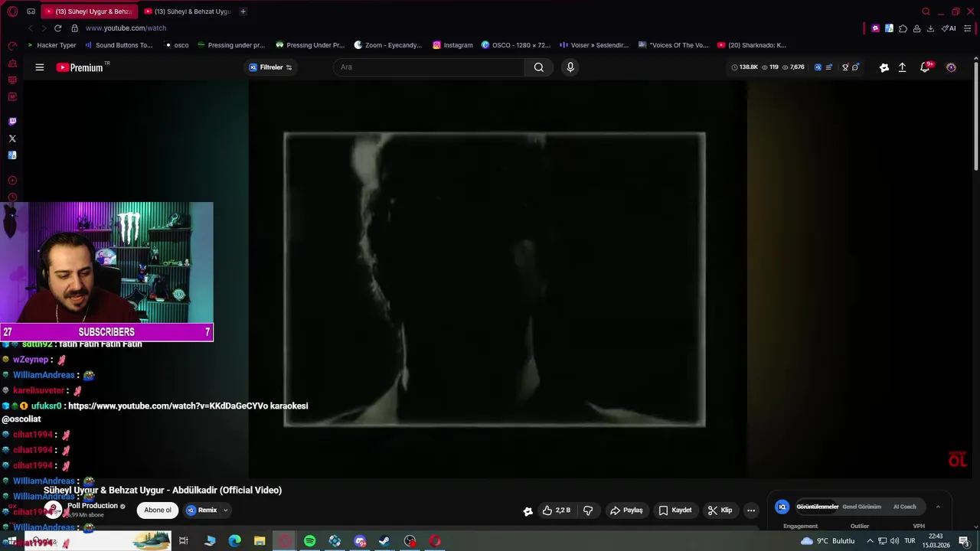This screenshot has height=551, width=980.
Task: Open the Voiser Seslendir bookmark
Action: point(594,45)
